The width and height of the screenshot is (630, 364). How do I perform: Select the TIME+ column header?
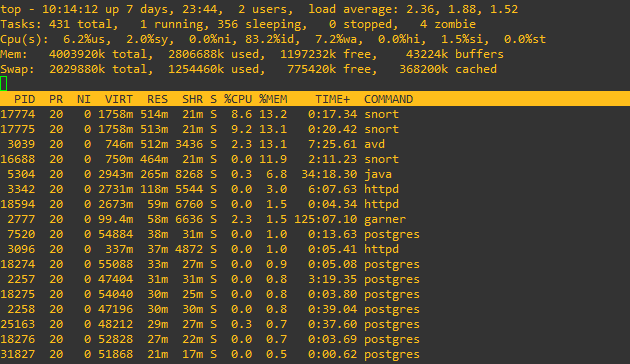point(332,99)
